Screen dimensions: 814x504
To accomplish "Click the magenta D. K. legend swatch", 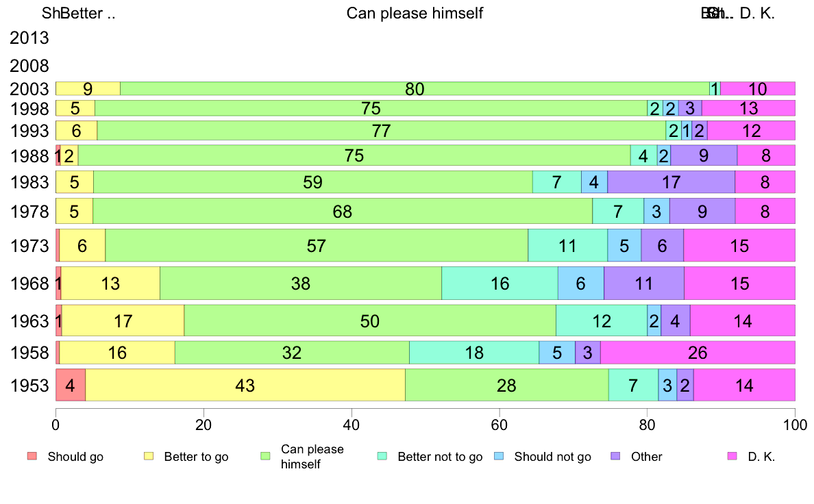I will coord(732,456).
